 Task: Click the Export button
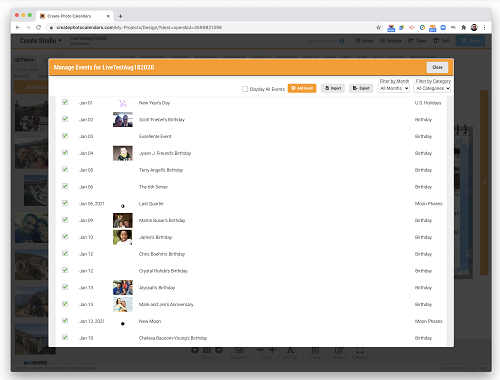(361, 88)
